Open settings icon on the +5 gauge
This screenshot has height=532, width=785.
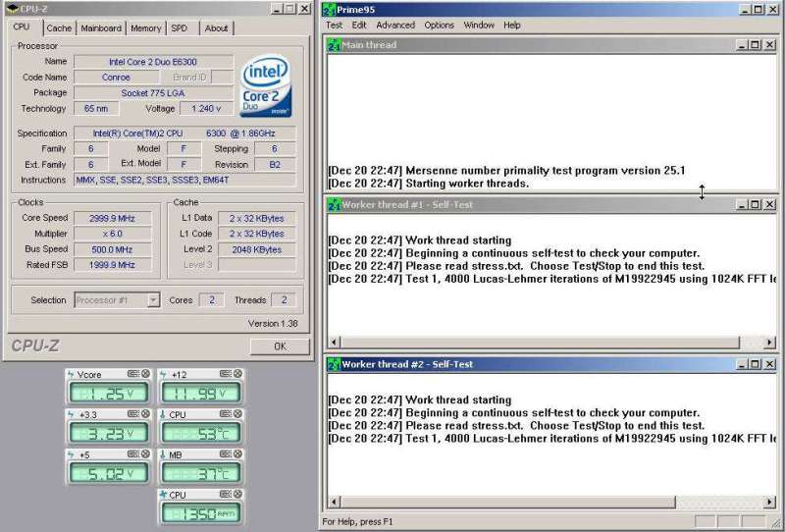[132, 453]
